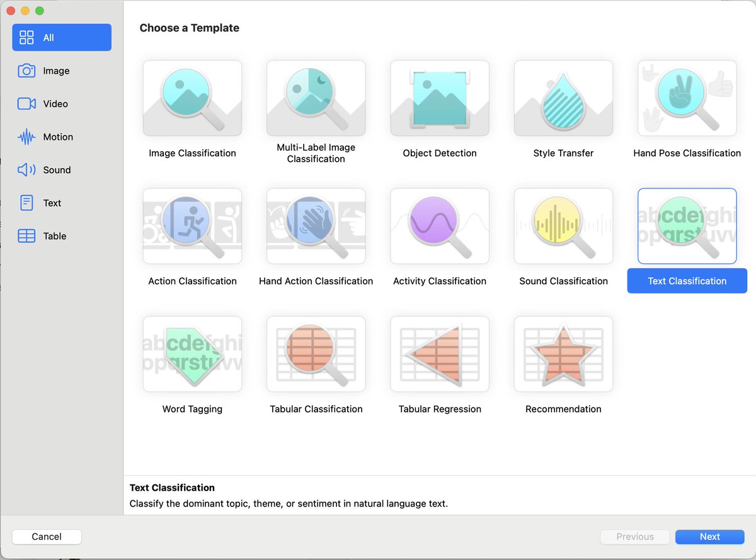Filter templates by Sound label

point(57,170)
